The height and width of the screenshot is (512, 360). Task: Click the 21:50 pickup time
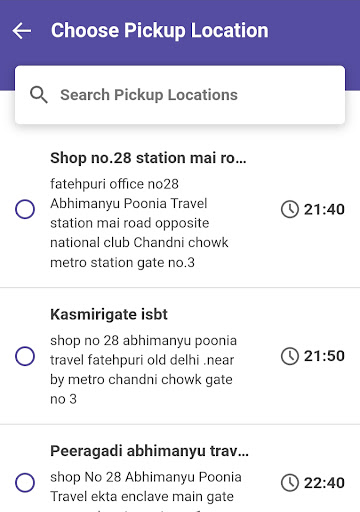[x=324, y=356]
